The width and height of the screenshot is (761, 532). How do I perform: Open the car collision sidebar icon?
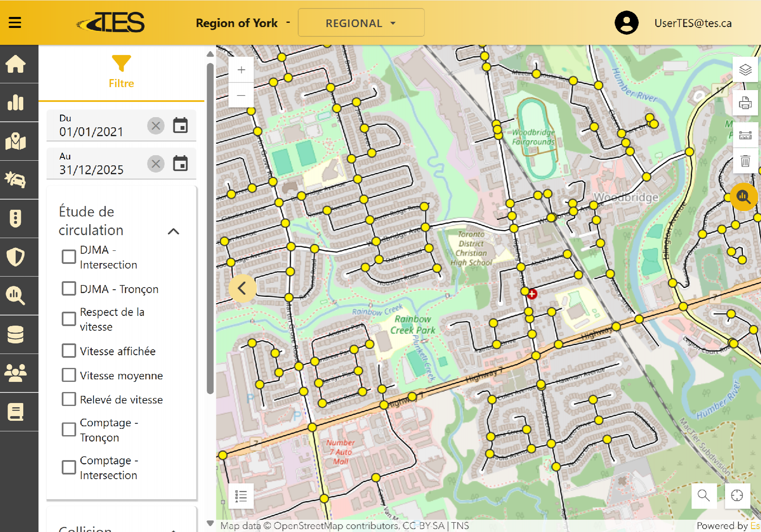tap(16, 180)
